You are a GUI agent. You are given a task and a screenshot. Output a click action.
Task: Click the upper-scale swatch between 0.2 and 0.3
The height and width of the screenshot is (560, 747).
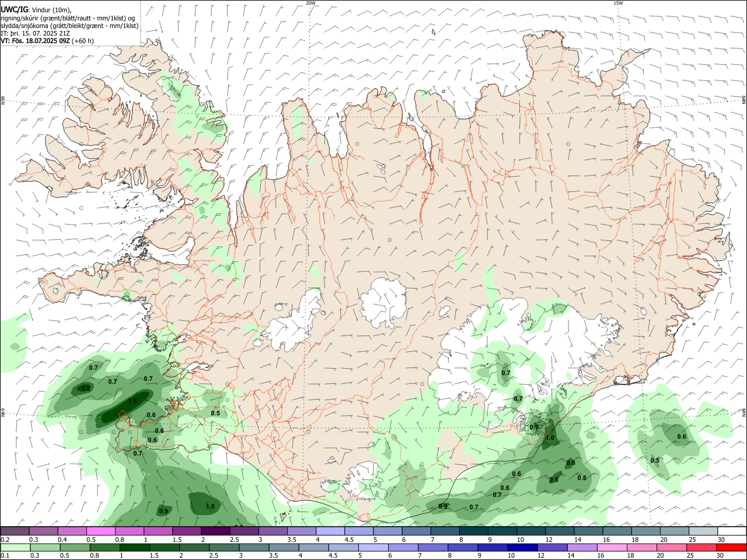(15, 531)
